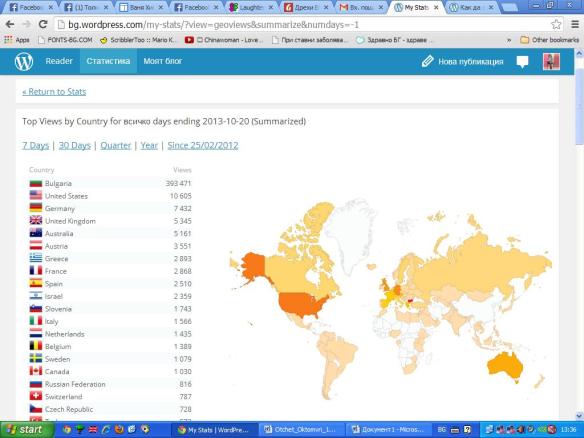This screenshot has width=584, height=438.
Task: Open the ScribblerToo bookmark
Action: point(139,40)
